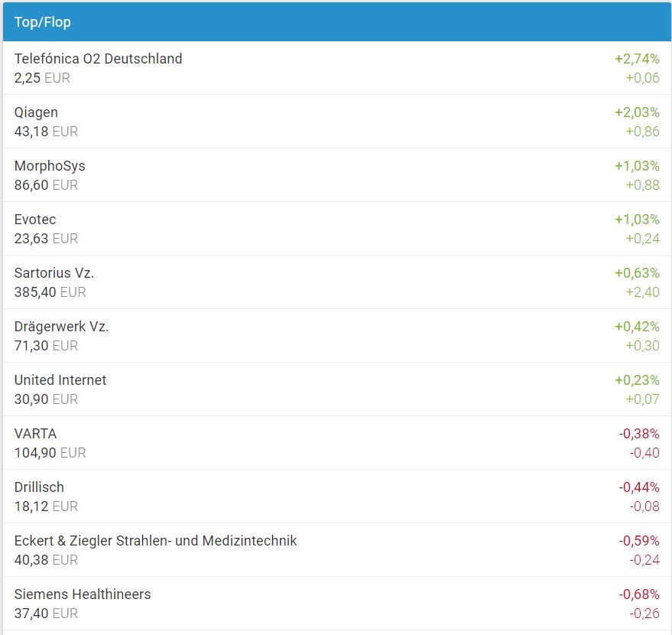Click the VARTA stock name
The width and height of the screenshot is (672, 635).
tap(35, 434)
